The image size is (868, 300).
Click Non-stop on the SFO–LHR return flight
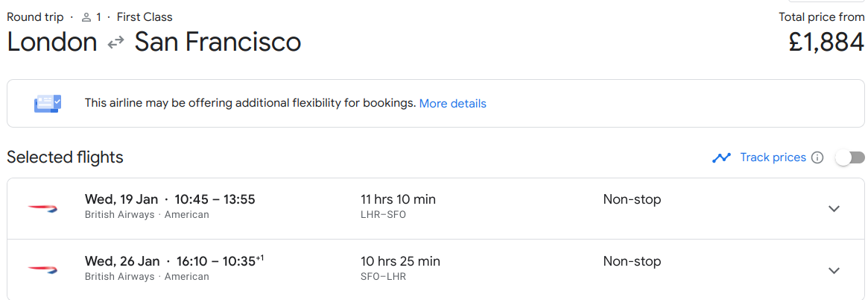tap(632, 261)
